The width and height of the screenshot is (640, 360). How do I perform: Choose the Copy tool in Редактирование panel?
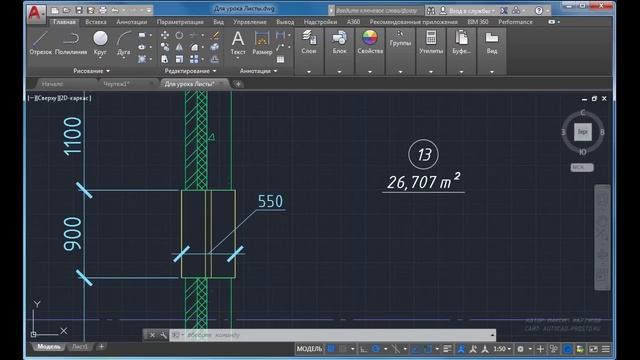pos(165,47)
